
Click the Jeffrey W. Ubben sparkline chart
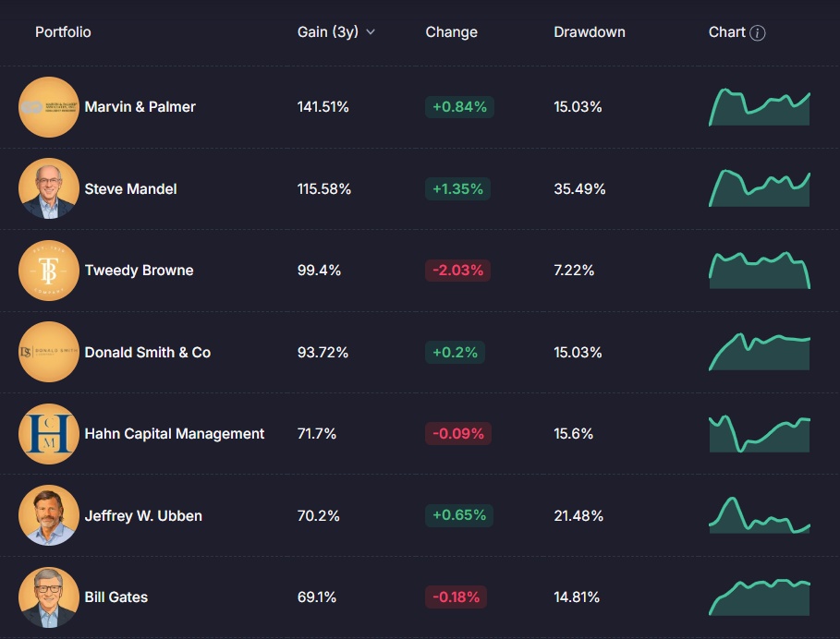coord(759,515)
